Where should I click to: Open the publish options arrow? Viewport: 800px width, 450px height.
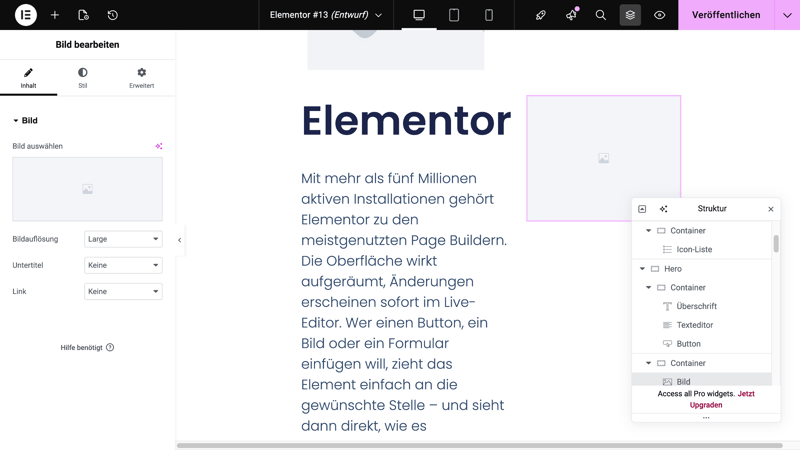point(787,15)
